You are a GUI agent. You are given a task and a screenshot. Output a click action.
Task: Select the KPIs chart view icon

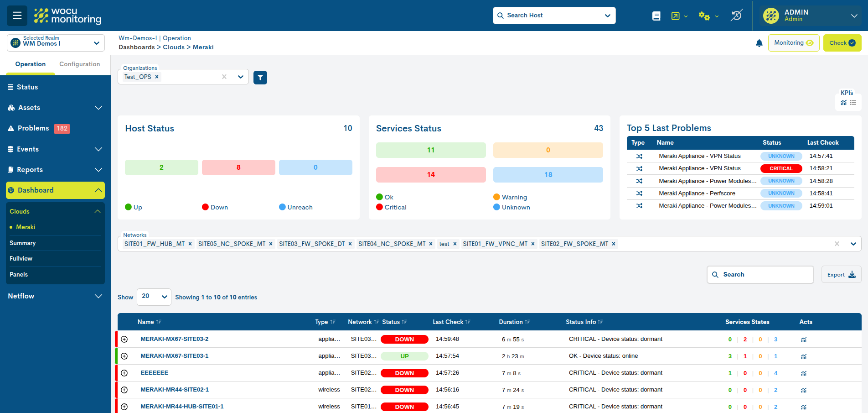(x=843, y=102)
